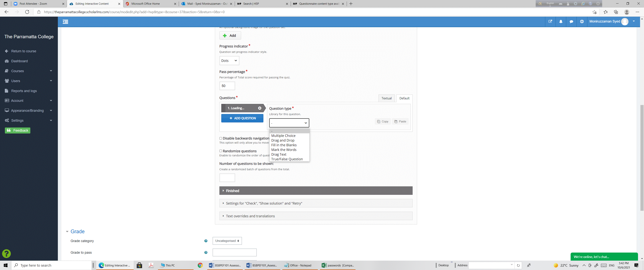Click the Grade to pass input field

tap(234, 252)
